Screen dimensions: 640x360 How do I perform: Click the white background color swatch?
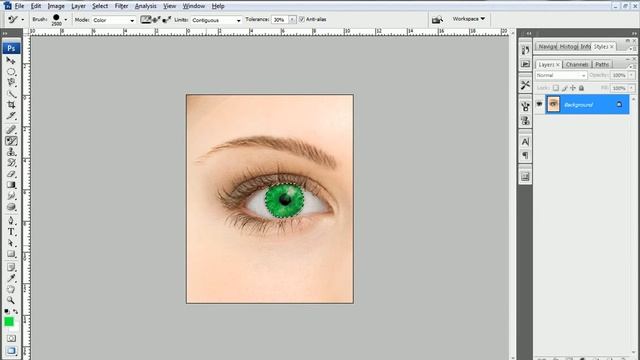15,328
